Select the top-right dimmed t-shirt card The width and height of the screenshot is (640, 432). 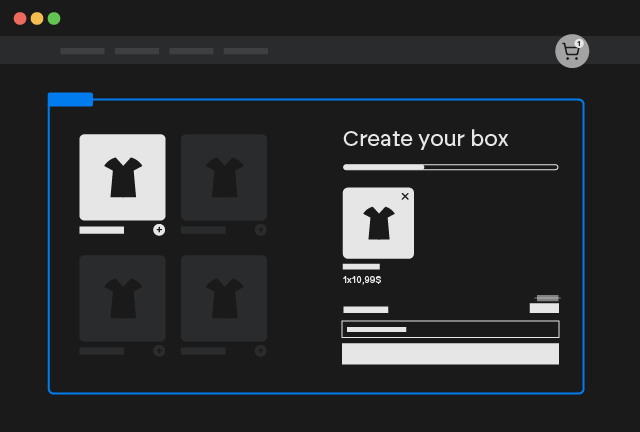[x=224, y=177]
